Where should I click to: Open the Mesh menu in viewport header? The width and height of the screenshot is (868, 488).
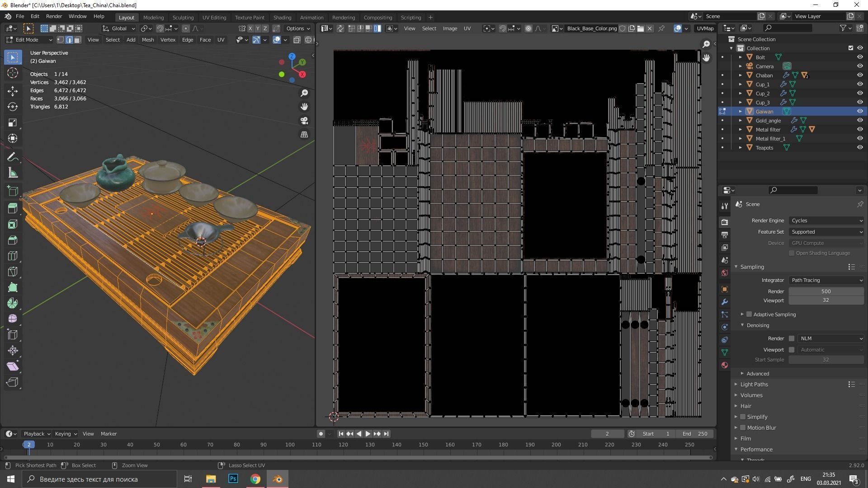[147, 40]
